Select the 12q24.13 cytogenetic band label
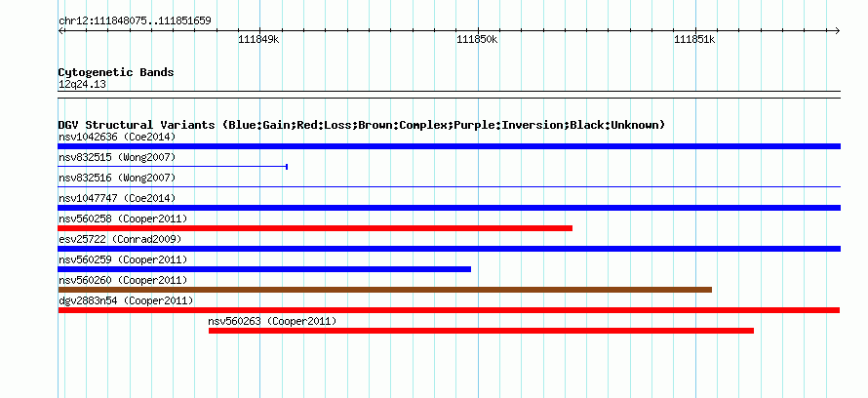 (x=82, y=85)
